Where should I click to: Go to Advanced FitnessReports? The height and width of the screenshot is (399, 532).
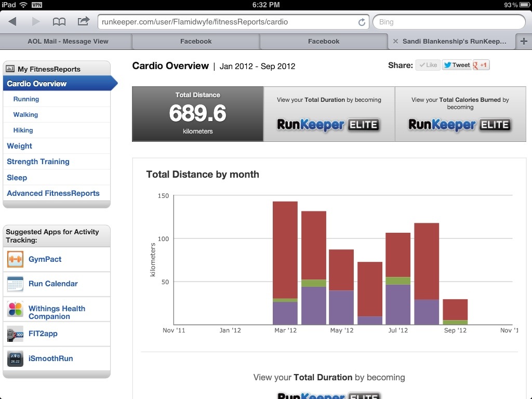tap(53, 193)
